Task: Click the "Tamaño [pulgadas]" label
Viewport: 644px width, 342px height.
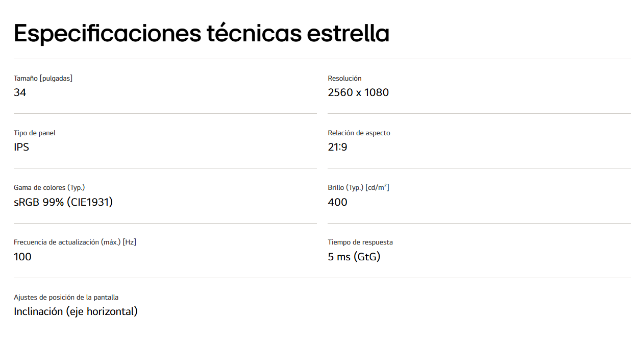Action: (x=43, y=78)
